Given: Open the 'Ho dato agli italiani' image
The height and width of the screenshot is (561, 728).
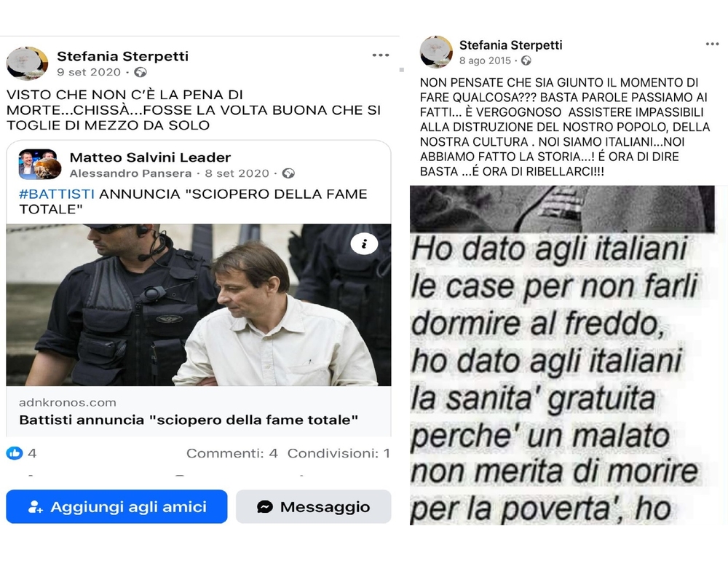Looking at the screenshot, I should [x=562, y=356].
